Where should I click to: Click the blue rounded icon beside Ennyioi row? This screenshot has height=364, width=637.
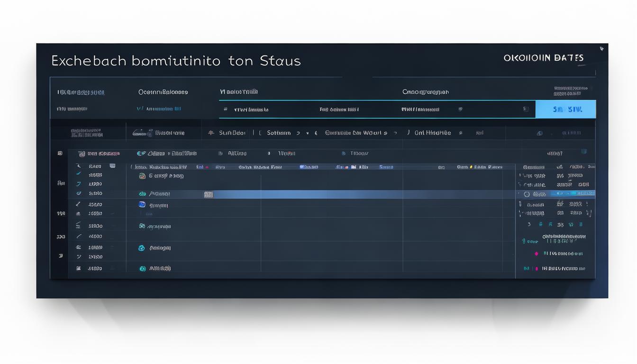click(142, 205)
